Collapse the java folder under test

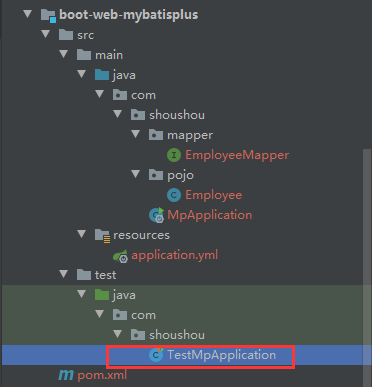(x=82, y=294)
